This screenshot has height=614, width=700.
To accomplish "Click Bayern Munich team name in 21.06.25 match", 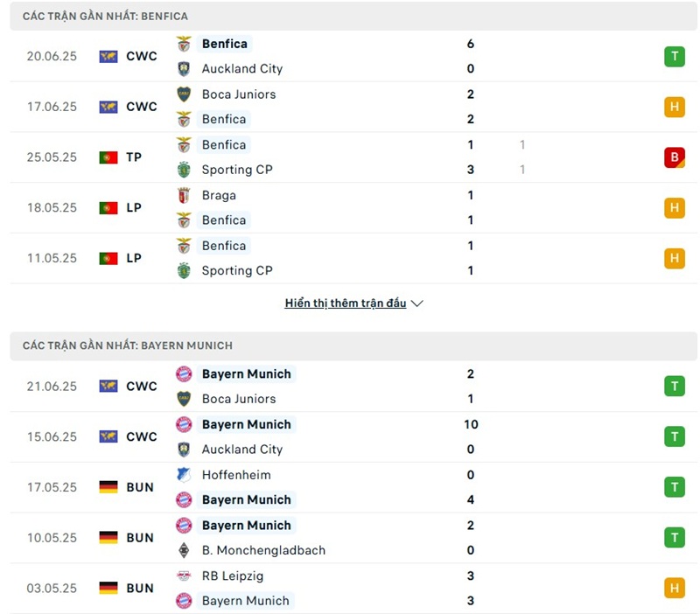I will pos(246,373).
